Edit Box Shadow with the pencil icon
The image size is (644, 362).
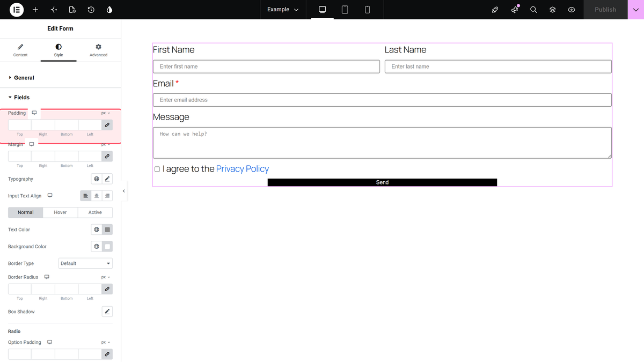tap(107, 312)
